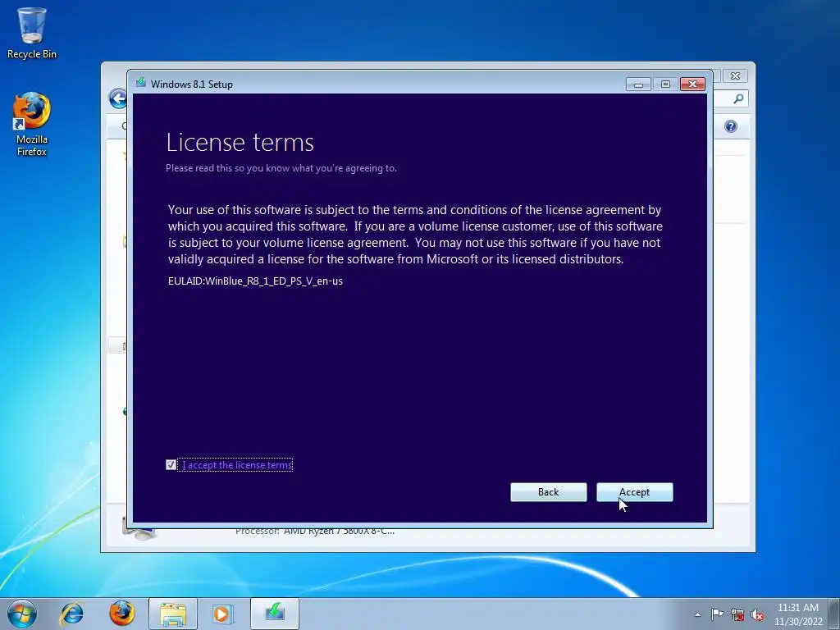Click the Accept button

pos(634,492)
